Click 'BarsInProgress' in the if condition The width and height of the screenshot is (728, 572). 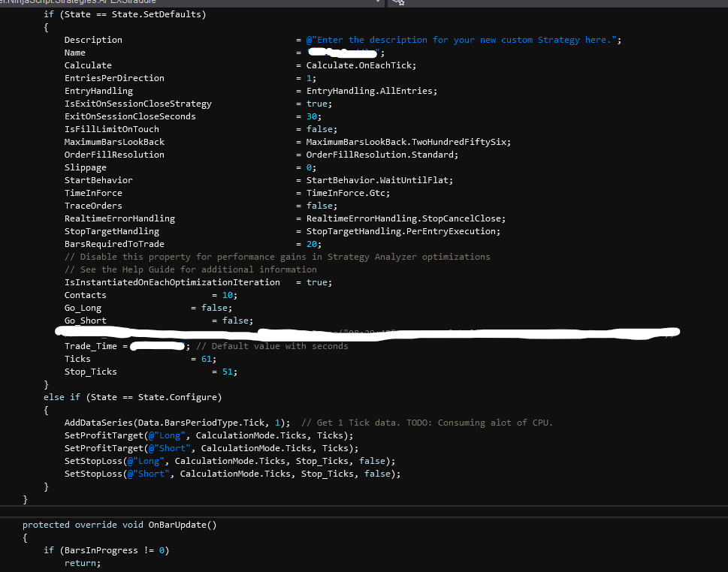(x=101, y=550)
